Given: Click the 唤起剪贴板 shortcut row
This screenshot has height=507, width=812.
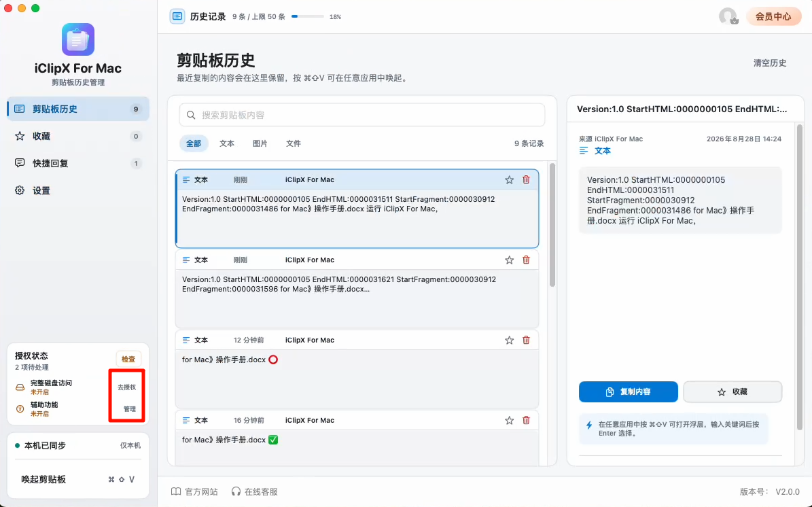Looking at the screenshot, I should click(77, 479).
